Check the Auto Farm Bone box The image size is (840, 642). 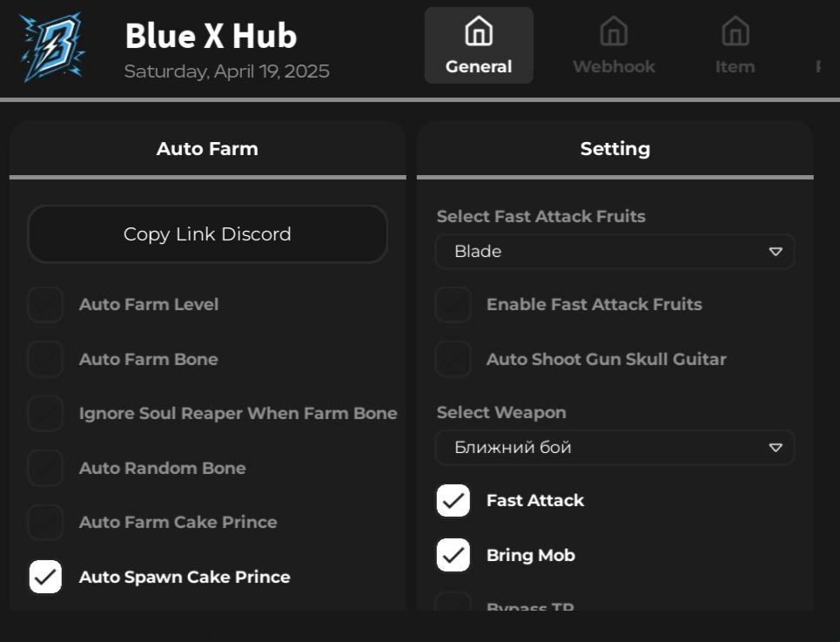(45, 359)
